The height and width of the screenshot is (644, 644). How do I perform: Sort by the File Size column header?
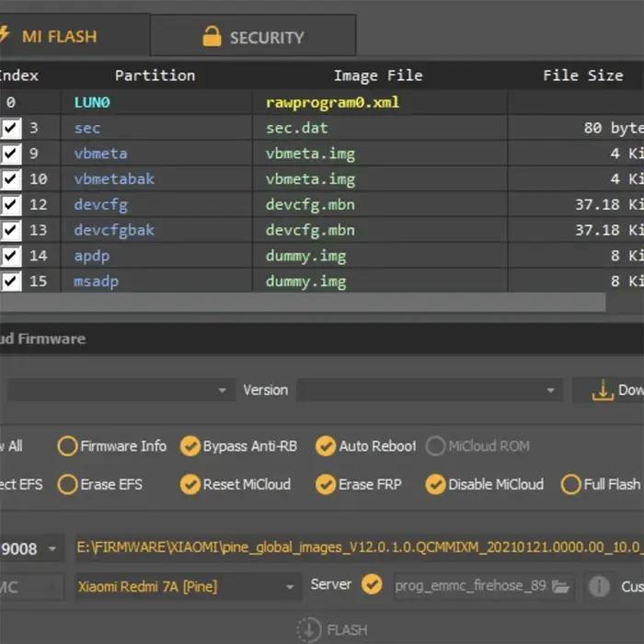[583, 75]
